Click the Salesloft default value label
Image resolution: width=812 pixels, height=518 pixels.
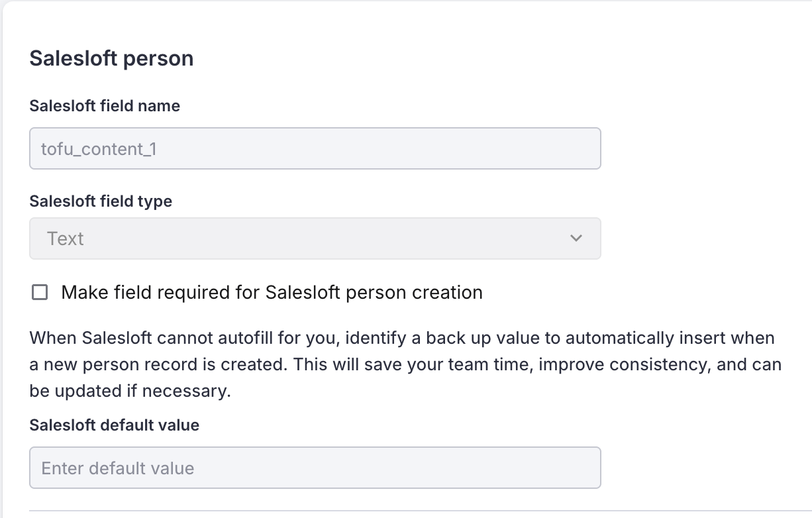pyautogui.click(x=114, y=425)
